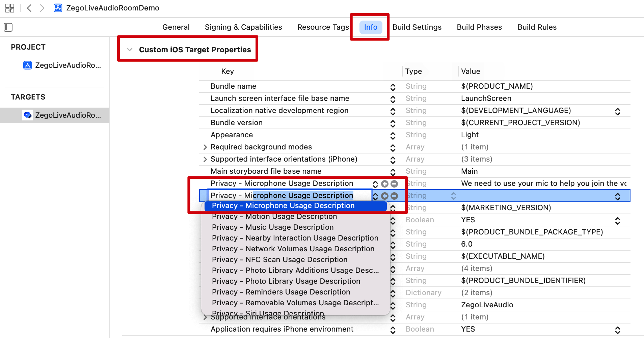The image size is (644, 338).
Task: Open key stepper for Appearance row
Action: tap(393, 136)
